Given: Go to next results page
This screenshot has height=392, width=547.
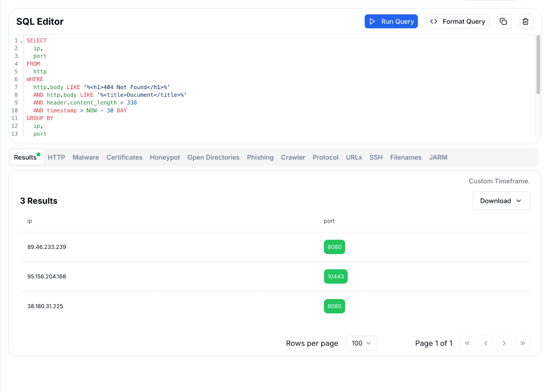Looking at the screenshot, I should pyautogui.click(x=504, y=343).
